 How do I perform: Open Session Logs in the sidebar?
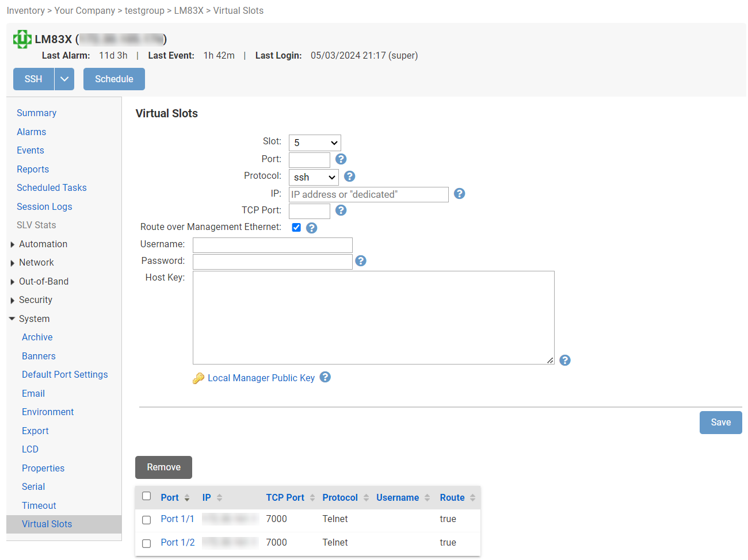pos(44,207)
